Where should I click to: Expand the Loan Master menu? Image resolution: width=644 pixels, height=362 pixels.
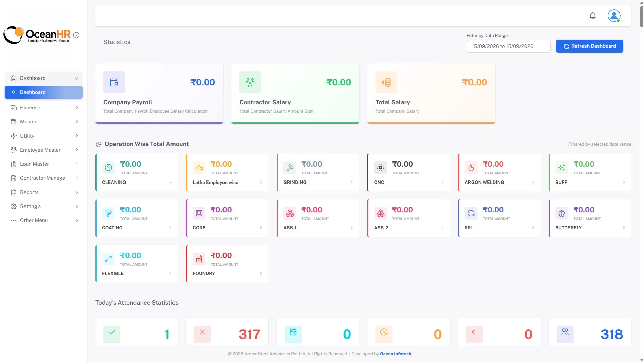44,164
